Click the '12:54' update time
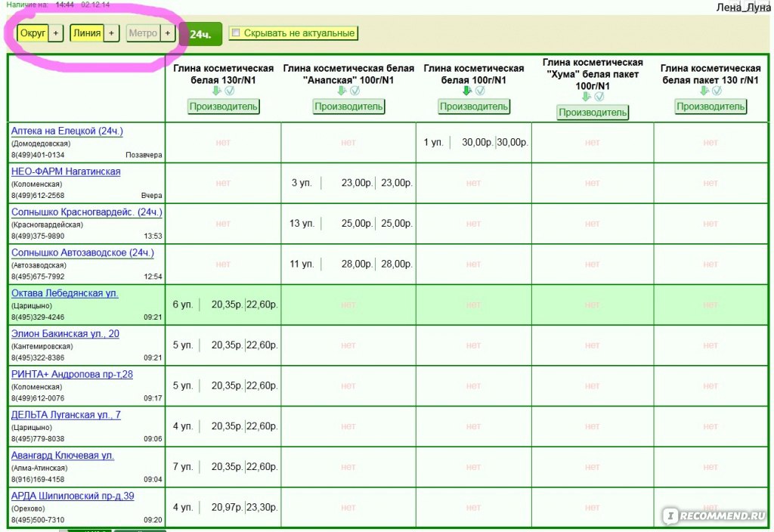This screenshot has width=774, height=532. click(153, 277)
